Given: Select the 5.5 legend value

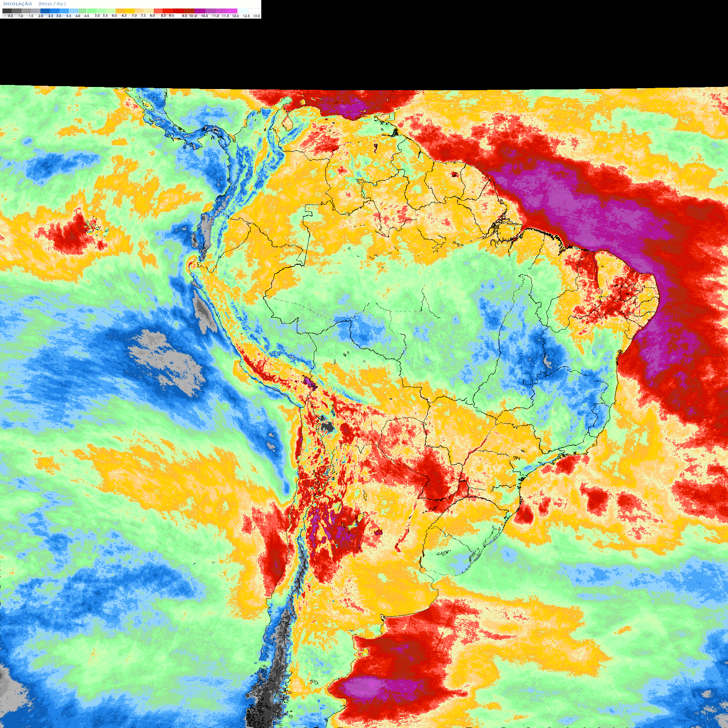Looking at the screenshot, I should coord(105,15).
